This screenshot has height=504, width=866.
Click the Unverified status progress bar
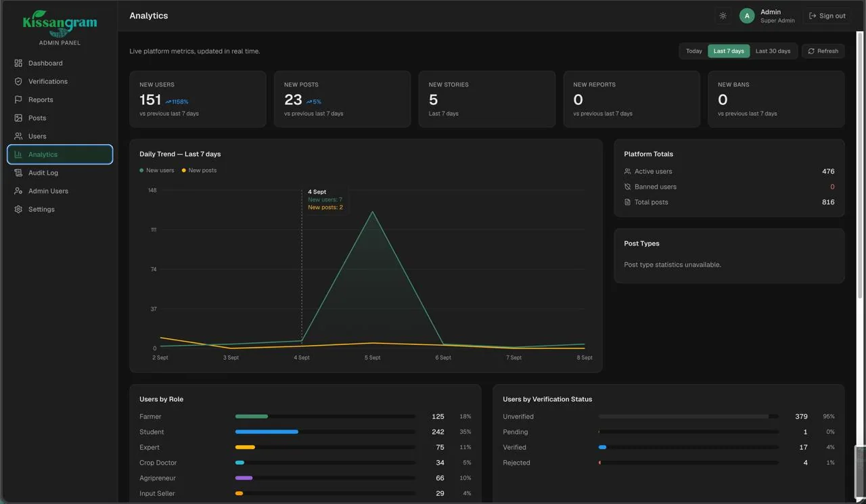pos(688,417)
